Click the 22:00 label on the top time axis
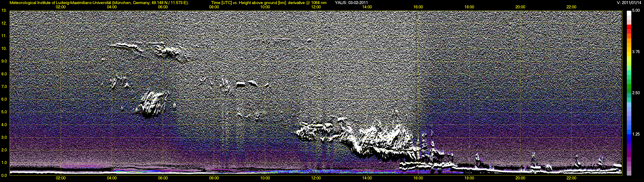 pyautogui.click(x=571, y=7)
